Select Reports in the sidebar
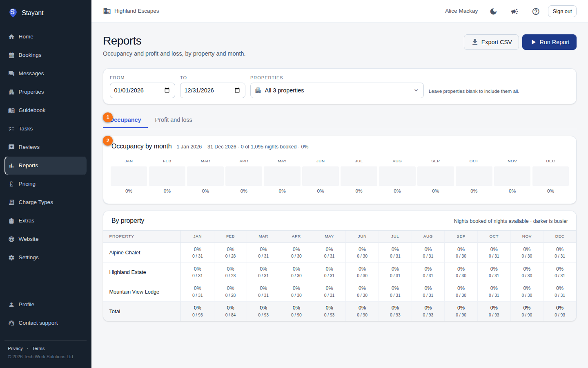This screenshot has width=588, height=368. (x=45, y=166)
